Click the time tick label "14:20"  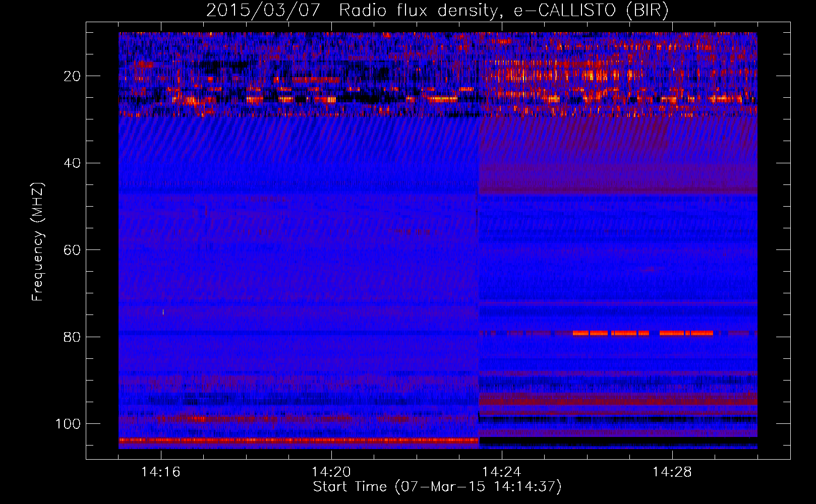pyautogui.click(x=331, y=472)
